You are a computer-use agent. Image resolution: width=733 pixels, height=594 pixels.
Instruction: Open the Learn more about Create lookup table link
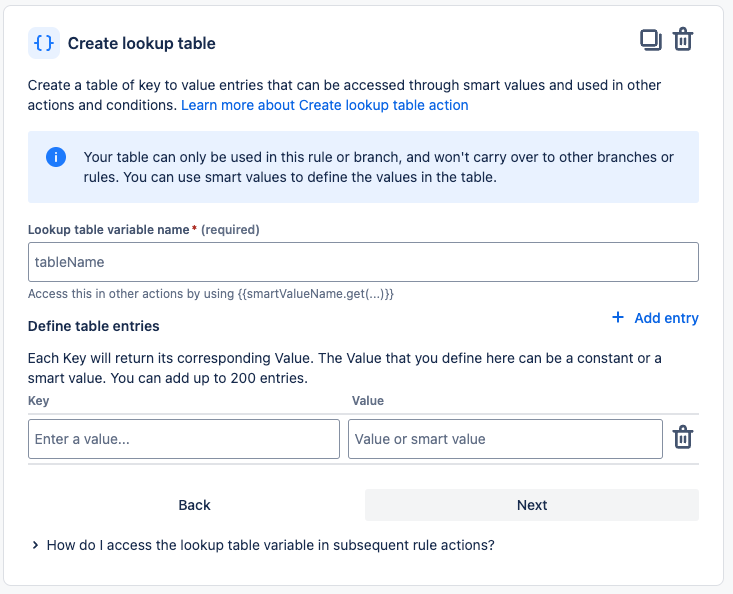324,105
